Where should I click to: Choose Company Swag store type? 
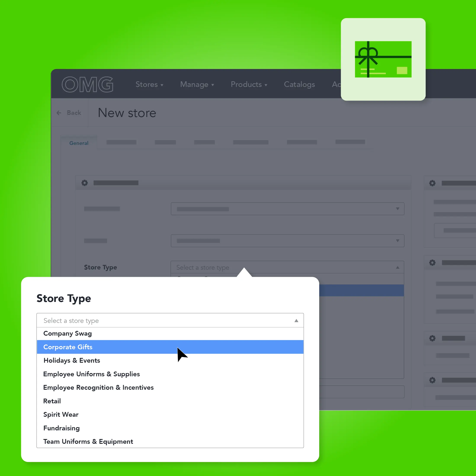pos(67,333)
